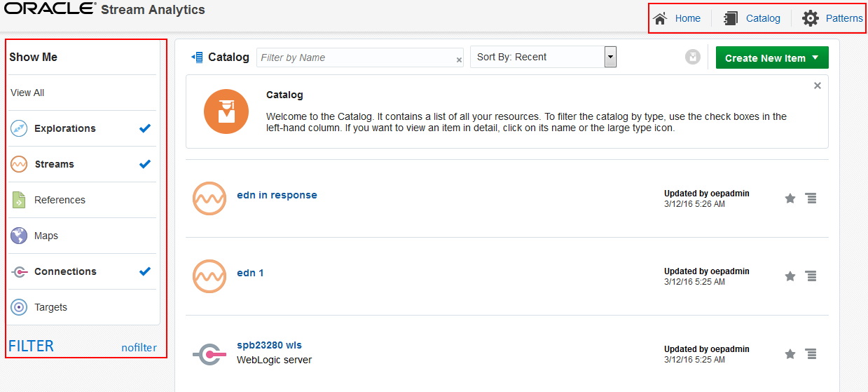Click the grey round tutorial icon
The width and height of the screenshot is (868, 392).
[x=693, y=58]
